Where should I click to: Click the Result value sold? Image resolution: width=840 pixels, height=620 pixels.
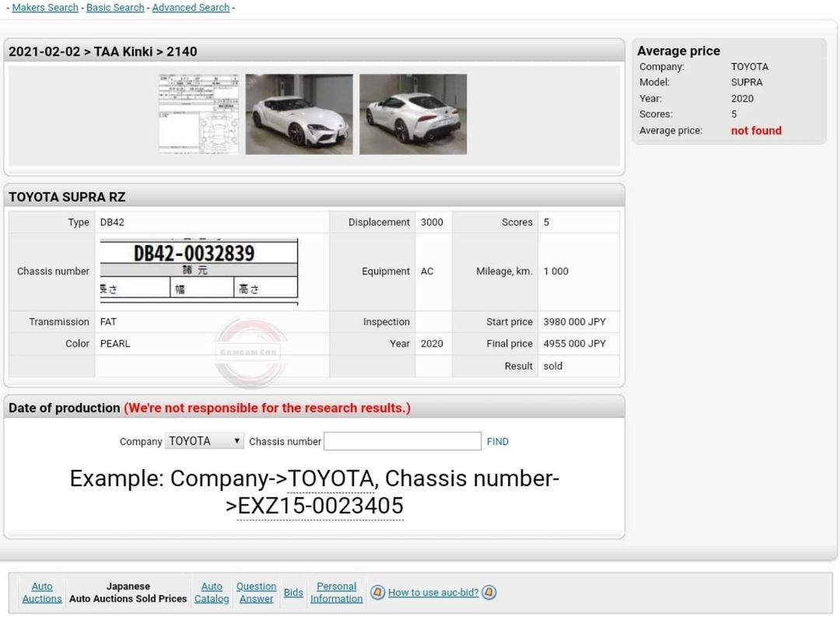pyautogui.click(x=552, y=366)
